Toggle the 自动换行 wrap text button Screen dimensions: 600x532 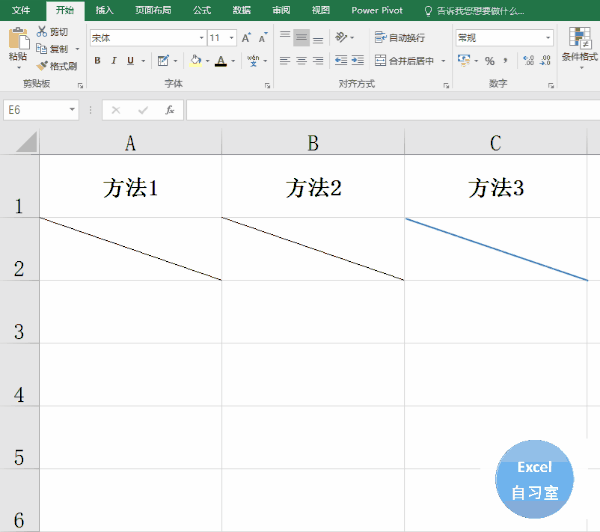point(400,38)
